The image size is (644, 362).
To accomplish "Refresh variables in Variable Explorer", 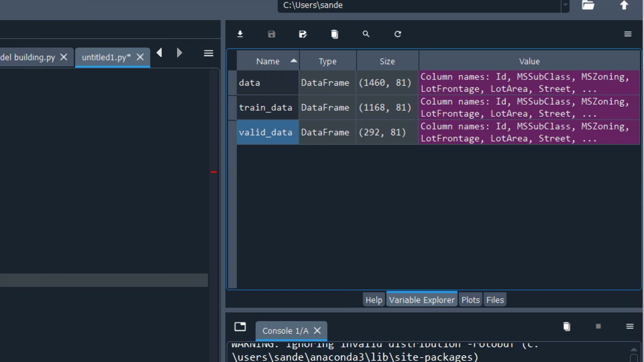I will (x=398, y=34).
